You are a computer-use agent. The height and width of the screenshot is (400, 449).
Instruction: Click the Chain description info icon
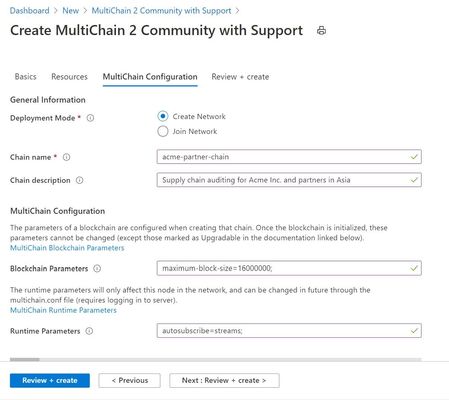click(79, 180)
